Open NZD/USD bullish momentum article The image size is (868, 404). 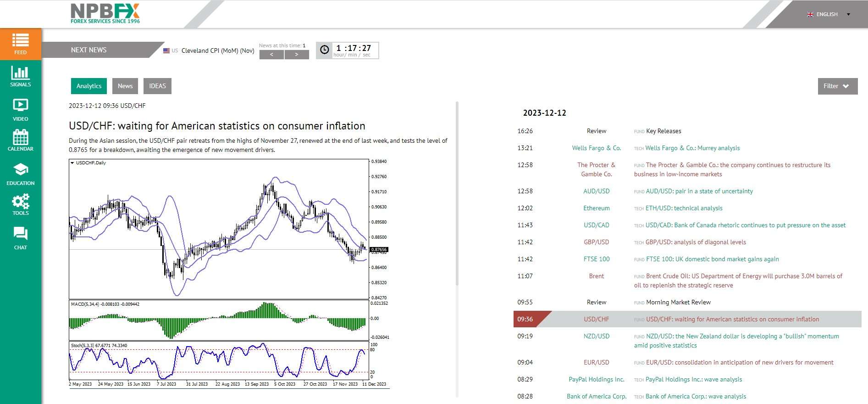pos(736,341)
